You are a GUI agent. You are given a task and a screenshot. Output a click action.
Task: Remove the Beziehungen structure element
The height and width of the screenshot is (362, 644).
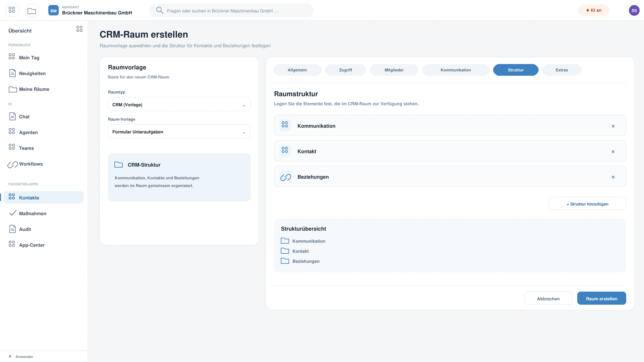613,177
